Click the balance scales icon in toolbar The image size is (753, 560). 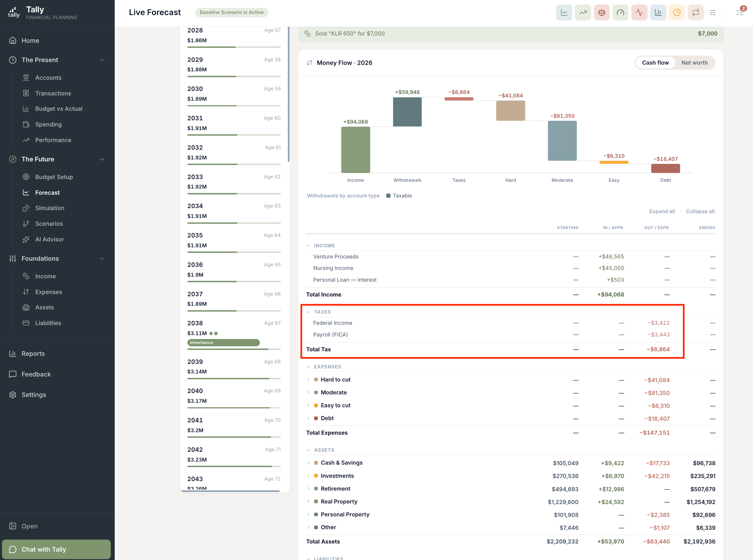[x=601, y=13]
